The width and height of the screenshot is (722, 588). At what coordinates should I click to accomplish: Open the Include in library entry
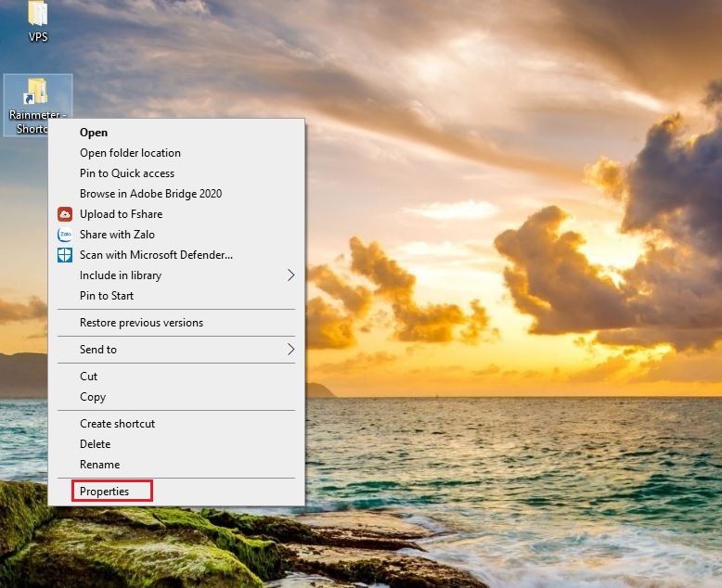pyautogui.click(x=176, y=275)
